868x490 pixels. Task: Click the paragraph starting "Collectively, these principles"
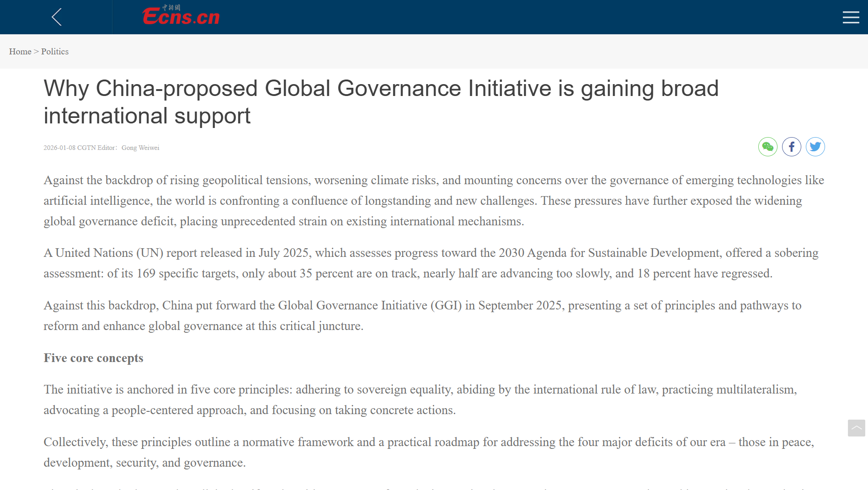point(428,452)
